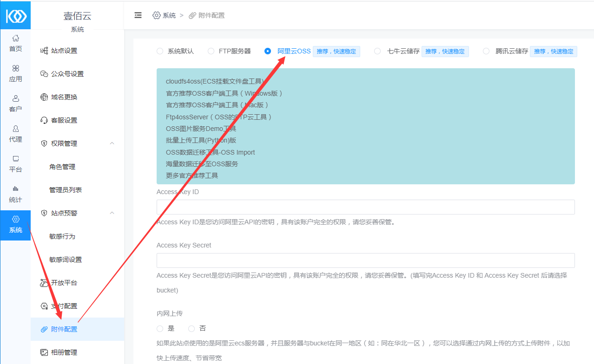Open the 开放平台 menu item

(x=78, y=283)
